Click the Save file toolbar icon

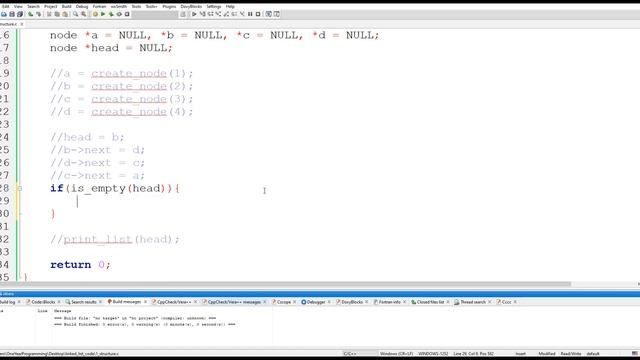[x=12, y=14]
